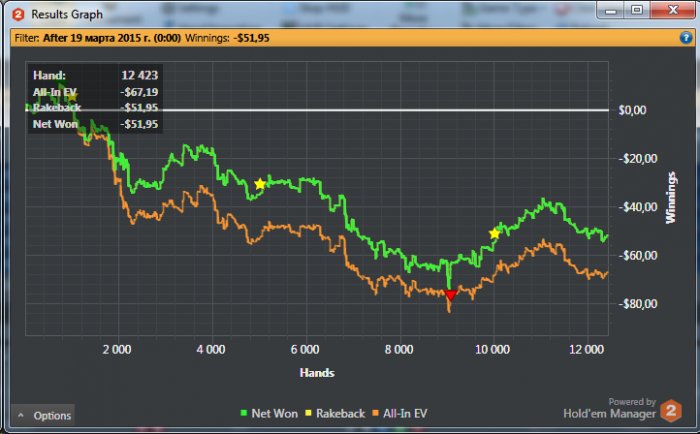Image resolution: width=700 pixels, height=434 pixels.
Task: Toggle the Rakeback legend entry
Action: tap(335, 413)
